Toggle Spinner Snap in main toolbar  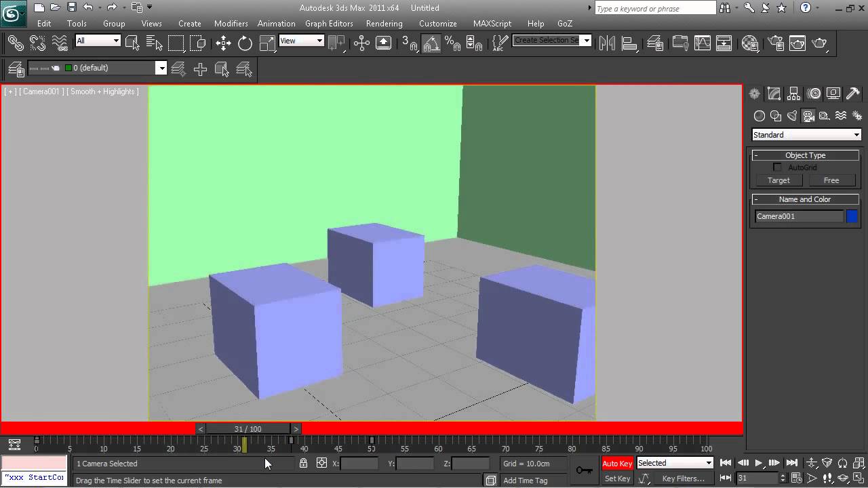(475, 43)
